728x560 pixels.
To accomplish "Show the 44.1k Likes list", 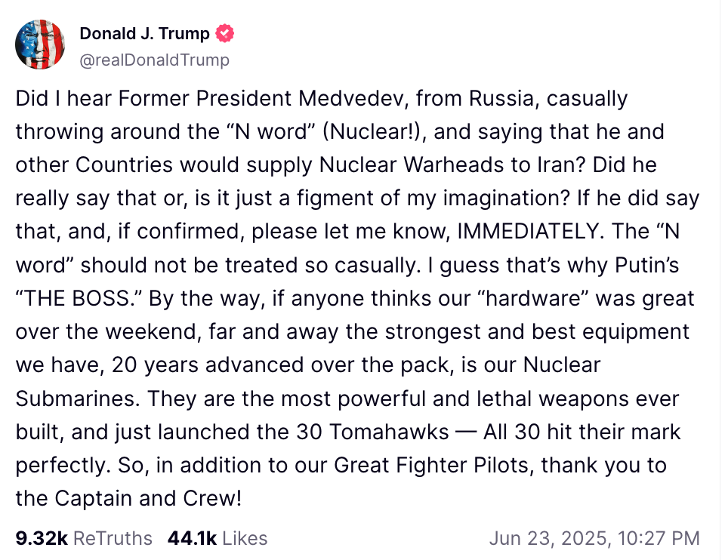I will [217, 538].
